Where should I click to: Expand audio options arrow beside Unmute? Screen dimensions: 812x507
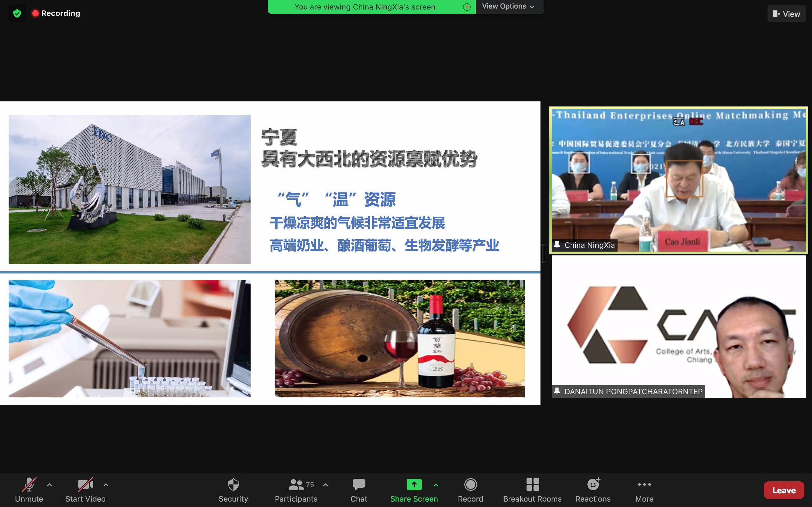(x=49, y=485)
